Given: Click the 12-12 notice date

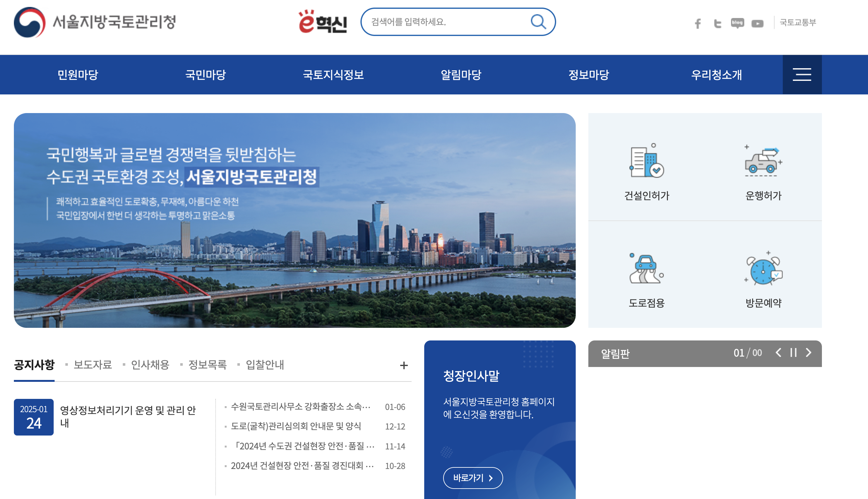Looking at the screenshot, I should click(x=395, y=427).
